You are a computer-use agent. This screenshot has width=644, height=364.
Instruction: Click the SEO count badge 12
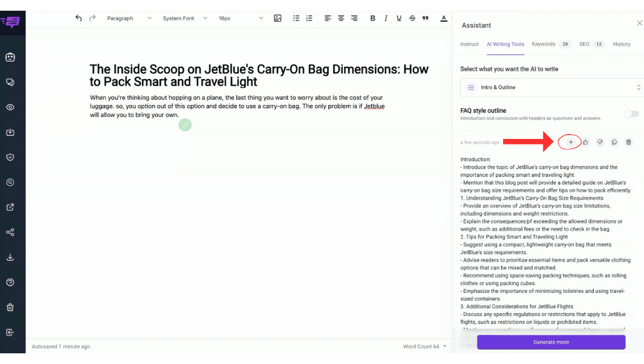[599, 44]
